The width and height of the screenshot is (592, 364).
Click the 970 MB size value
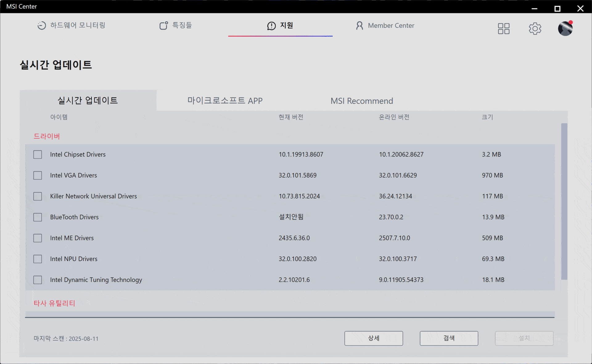(x=492, y=175)
